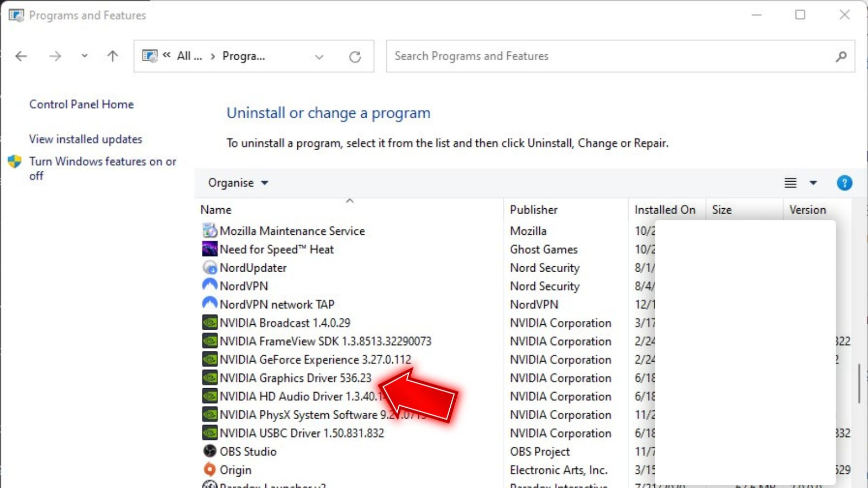This screenshot has width=868, height=488.
Task: Click the search magnifier icon
Action: pos(841,56)
